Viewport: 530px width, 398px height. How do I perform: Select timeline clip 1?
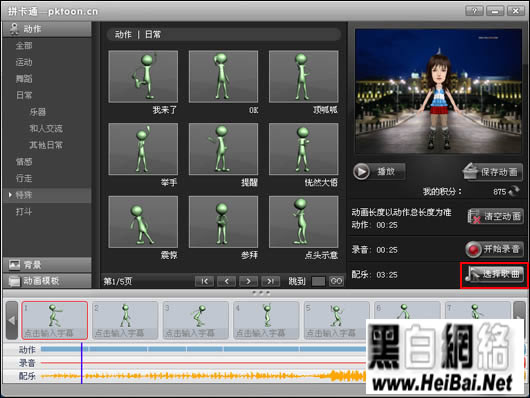tap(55, 320)
